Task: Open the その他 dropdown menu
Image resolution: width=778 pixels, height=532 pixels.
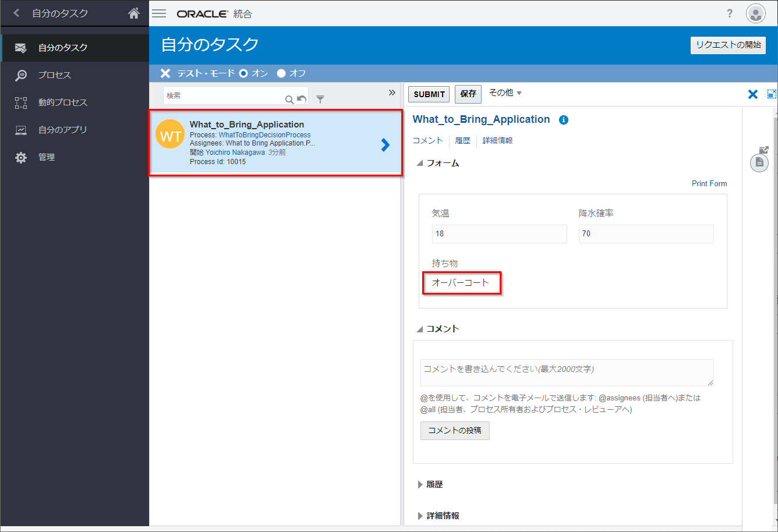Action: tap(505, 93)
